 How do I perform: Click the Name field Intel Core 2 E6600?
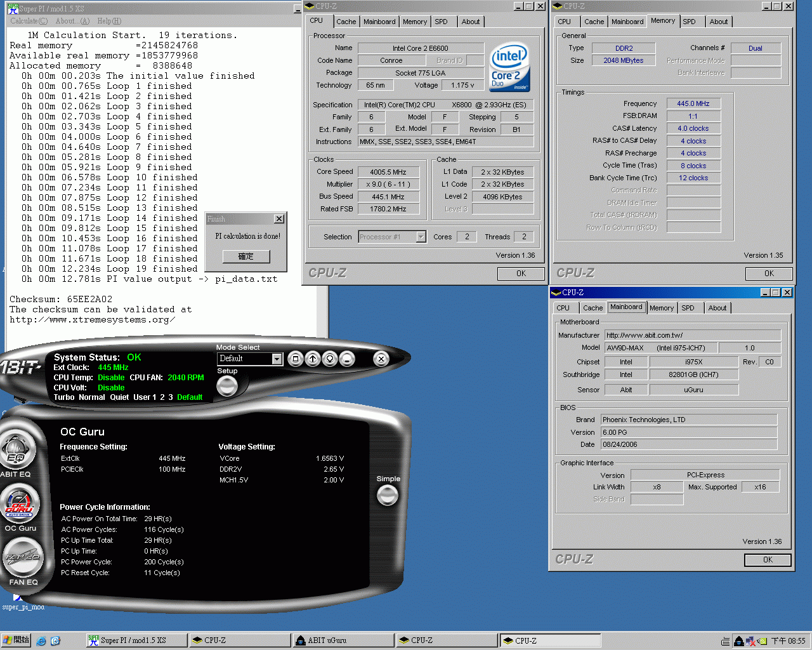click(x=420, y=48)
